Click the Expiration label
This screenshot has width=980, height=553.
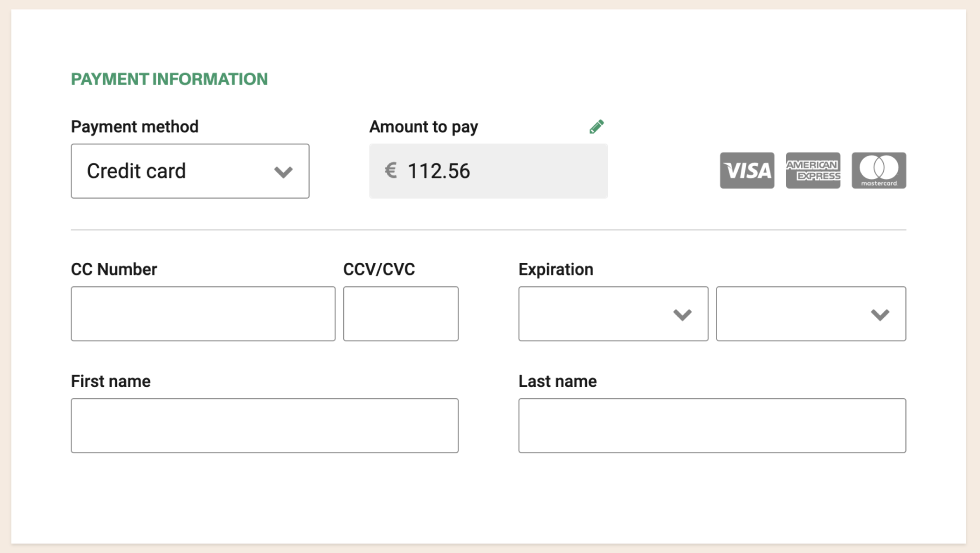[x=556, y=269]
